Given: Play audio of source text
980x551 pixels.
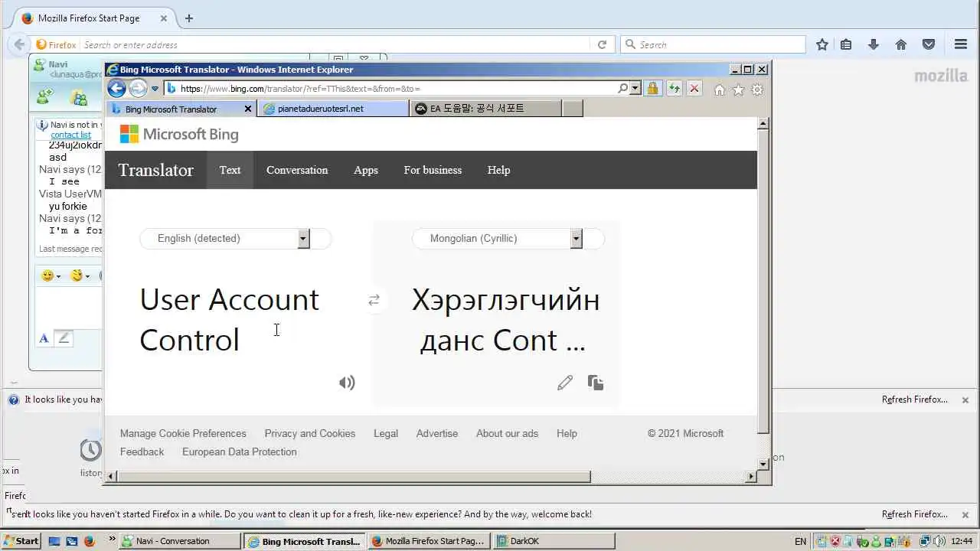Looking at the screenshot, I should click(x=347, y=383).
